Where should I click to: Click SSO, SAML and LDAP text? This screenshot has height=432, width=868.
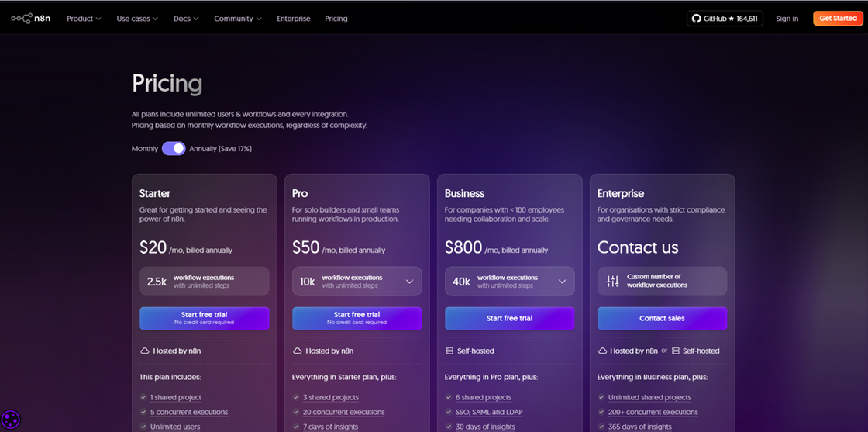click(x=489, y=412)
